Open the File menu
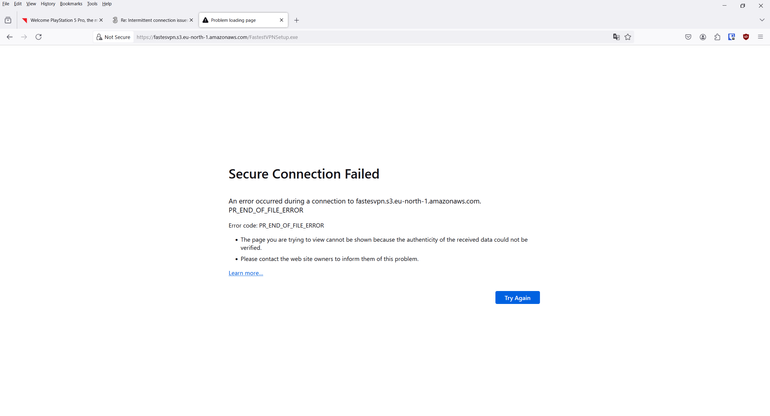Viewport: 770px width, 416px height. click(5, 4)
